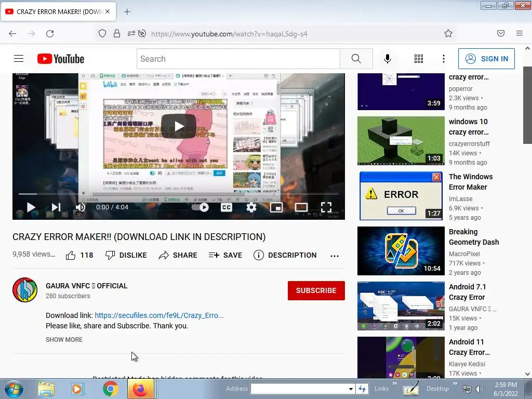Open more actions ellipsis below video
This screenshot has width=532, height=399.
pos(335,256)
